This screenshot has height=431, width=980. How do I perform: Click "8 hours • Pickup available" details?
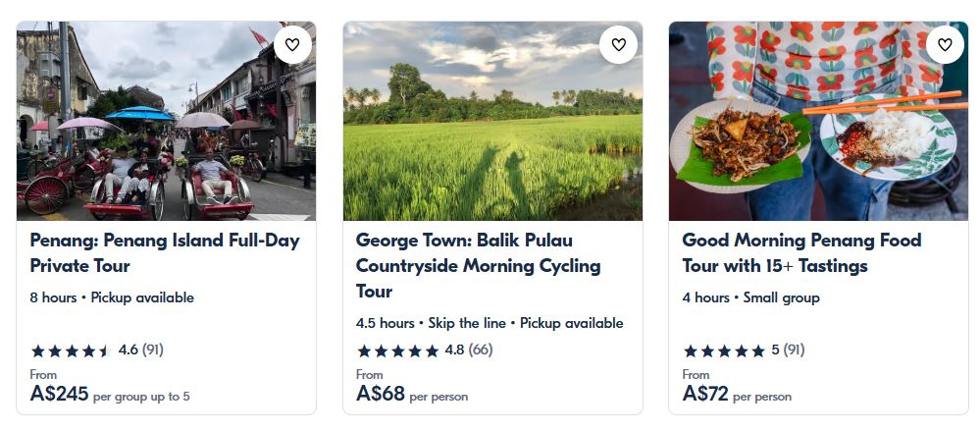coord(112,297)
